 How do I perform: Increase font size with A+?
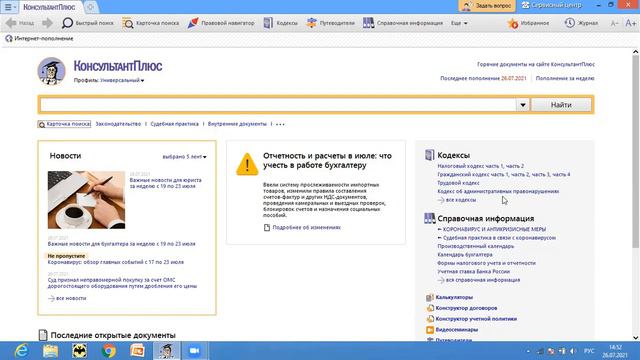(x=631, y=23)
